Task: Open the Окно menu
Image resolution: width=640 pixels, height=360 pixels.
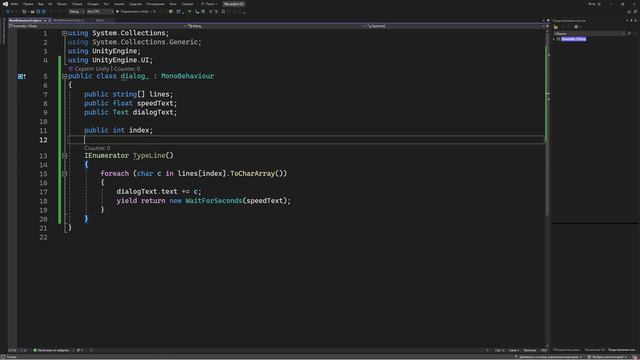Action: pyautogui.click(x=173, y=4)
